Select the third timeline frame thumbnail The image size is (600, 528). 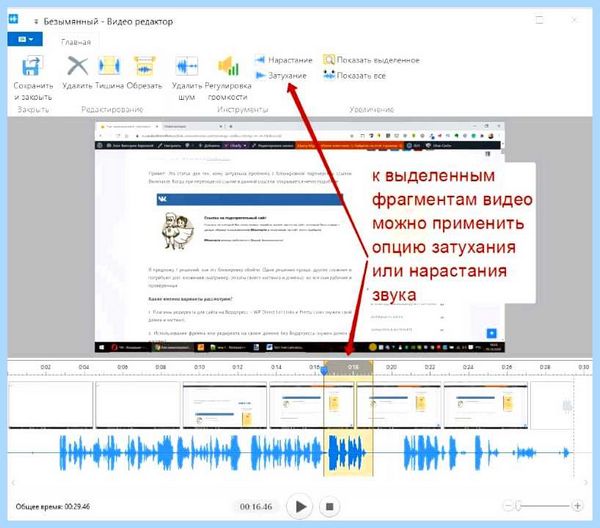pyautogui.click(x=225, y=405)
